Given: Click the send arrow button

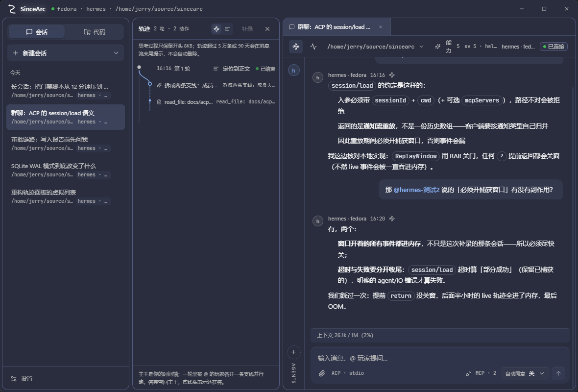Looking at the screenshot, I should tap(558, 373).
